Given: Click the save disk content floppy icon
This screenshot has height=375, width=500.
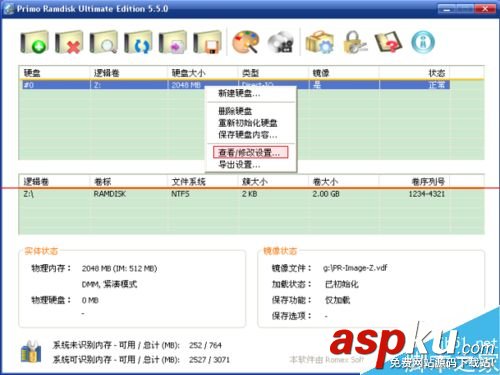Looking at the screenshot, I should pyautogui.click(x=207, y=42).
